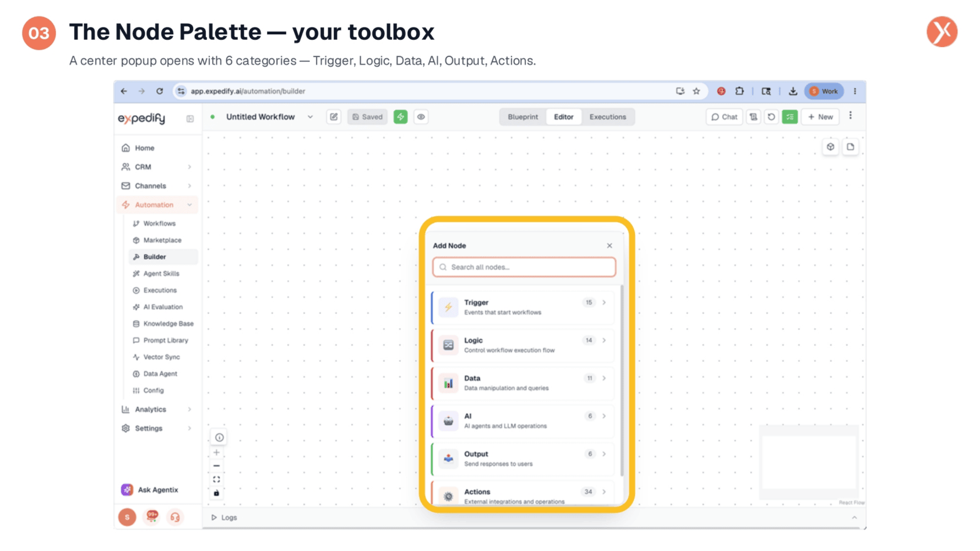The image size is (980, 551).
Task: Toggle the eye preview icon
Action: pyautogui.click(x=421, y=117)
